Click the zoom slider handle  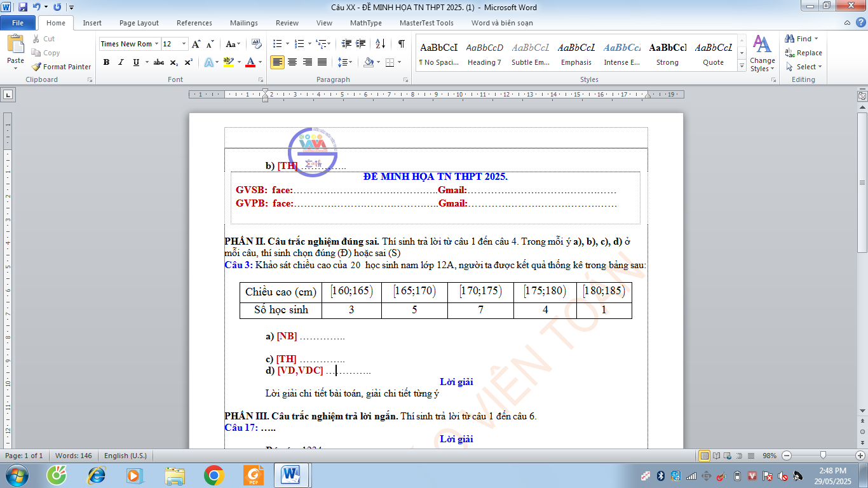coord(824,456)
